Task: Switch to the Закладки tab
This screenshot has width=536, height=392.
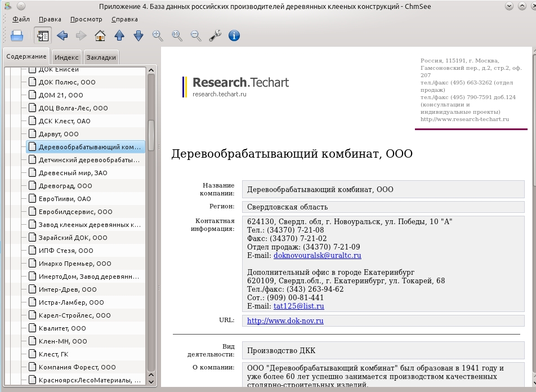Action: [x=101, y=57]
